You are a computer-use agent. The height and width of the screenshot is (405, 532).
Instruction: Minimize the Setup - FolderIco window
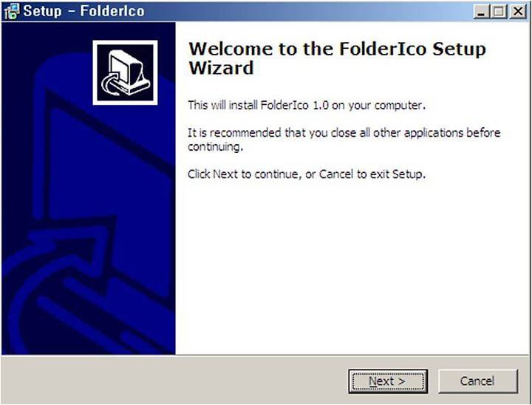click(x=480, y=12)
